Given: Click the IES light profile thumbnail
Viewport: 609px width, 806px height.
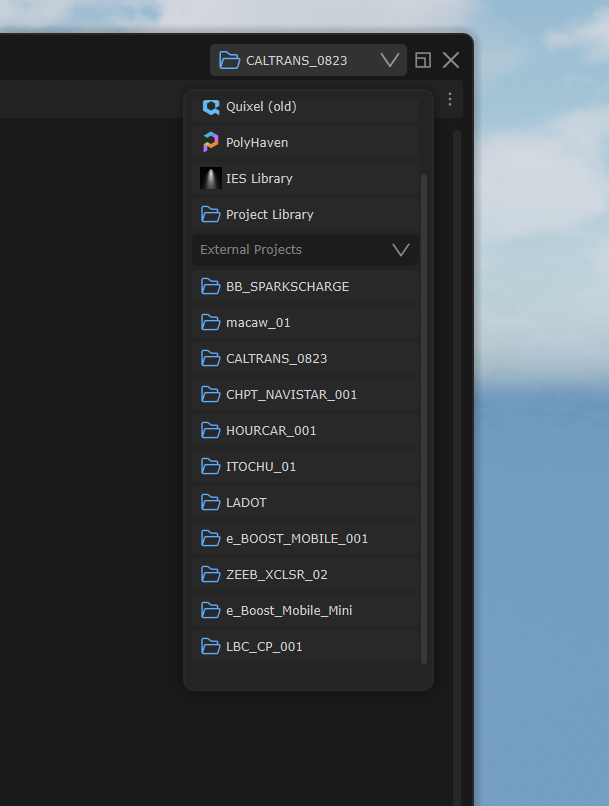Looking at the screenshot, I should click(x=211, y=178).
